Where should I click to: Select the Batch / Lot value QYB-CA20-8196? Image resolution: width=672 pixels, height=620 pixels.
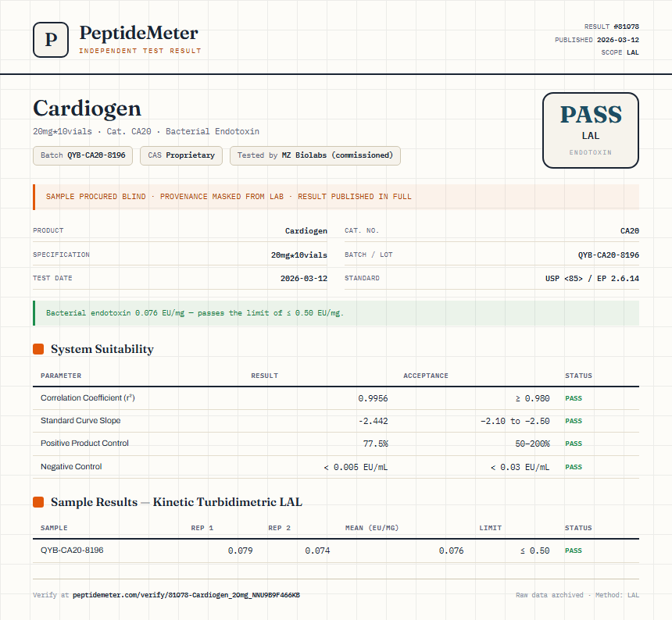tap(609, 255)
